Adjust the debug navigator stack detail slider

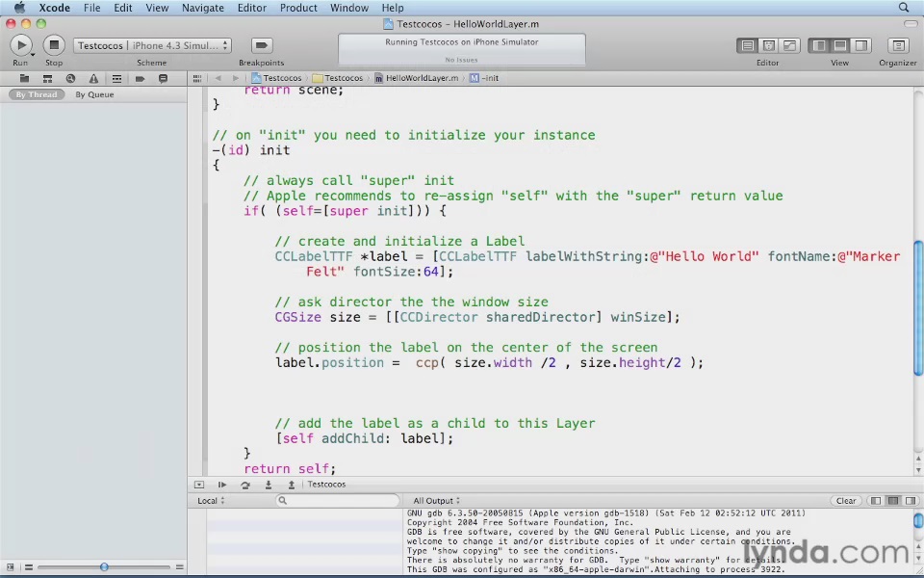104,567
